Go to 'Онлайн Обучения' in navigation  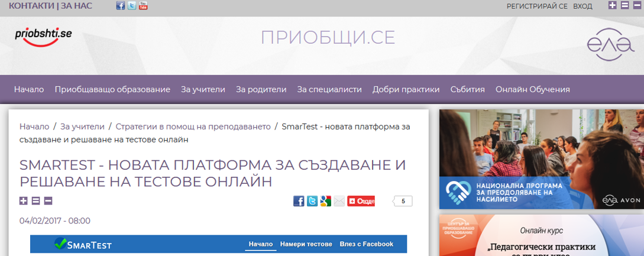point(532,89)
